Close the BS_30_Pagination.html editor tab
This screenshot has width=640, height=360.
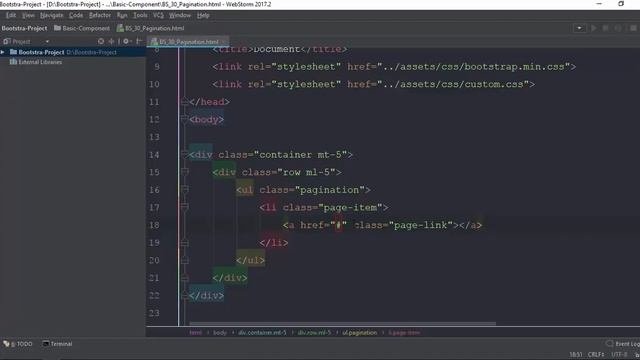pyautogui.click(x=224, y=42)
